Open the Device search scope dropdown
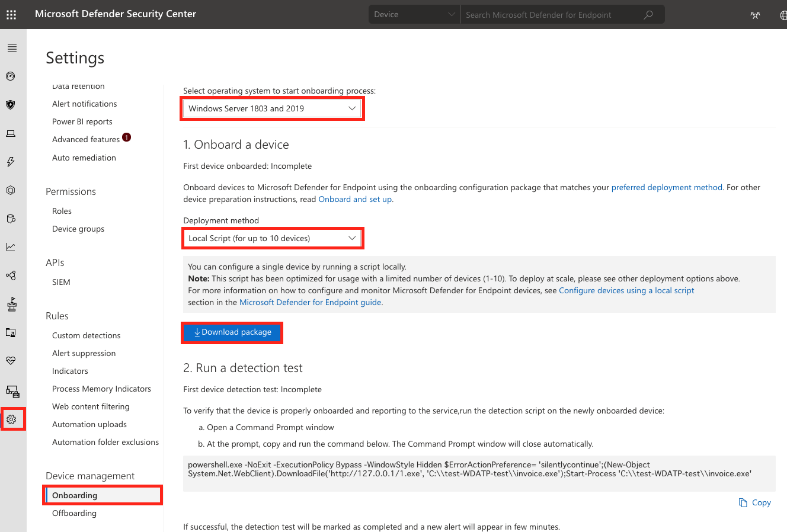 tap(414, 14)
